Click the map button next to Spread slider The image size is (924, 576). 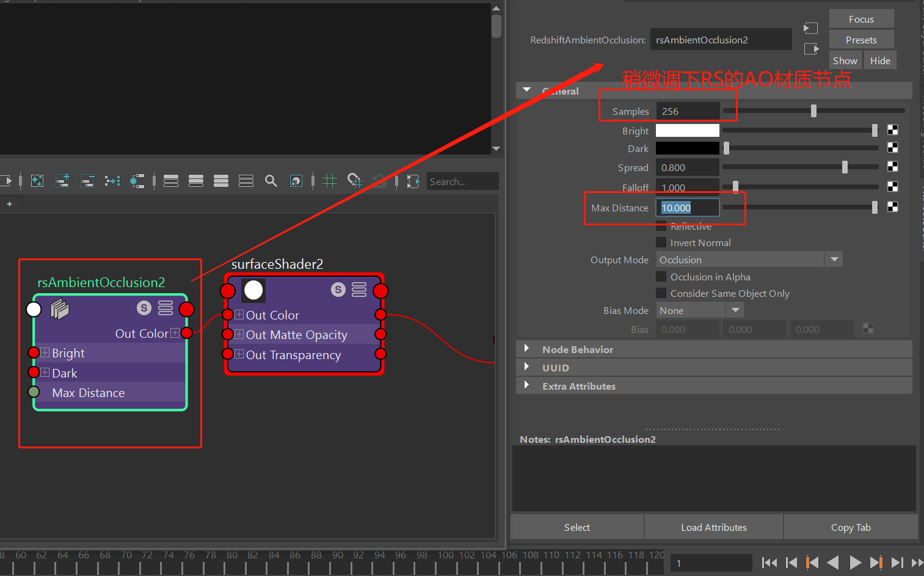892,167
